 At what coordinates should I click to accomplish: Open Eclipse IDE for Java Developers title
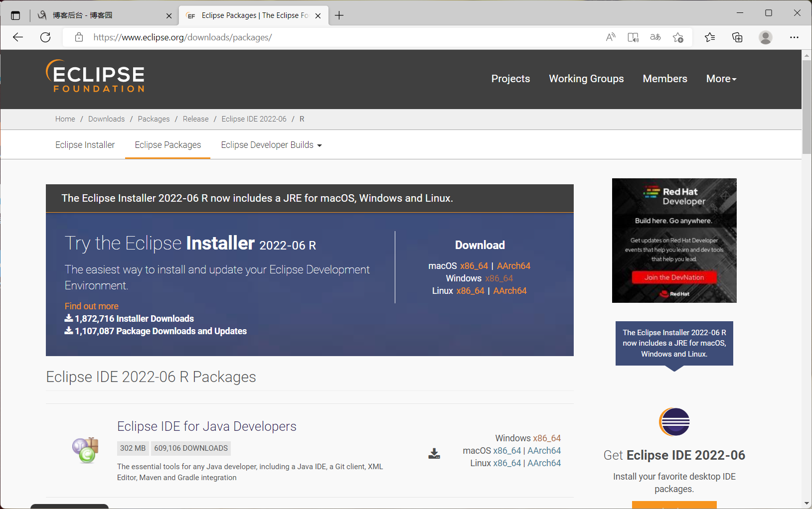(207, 426)
